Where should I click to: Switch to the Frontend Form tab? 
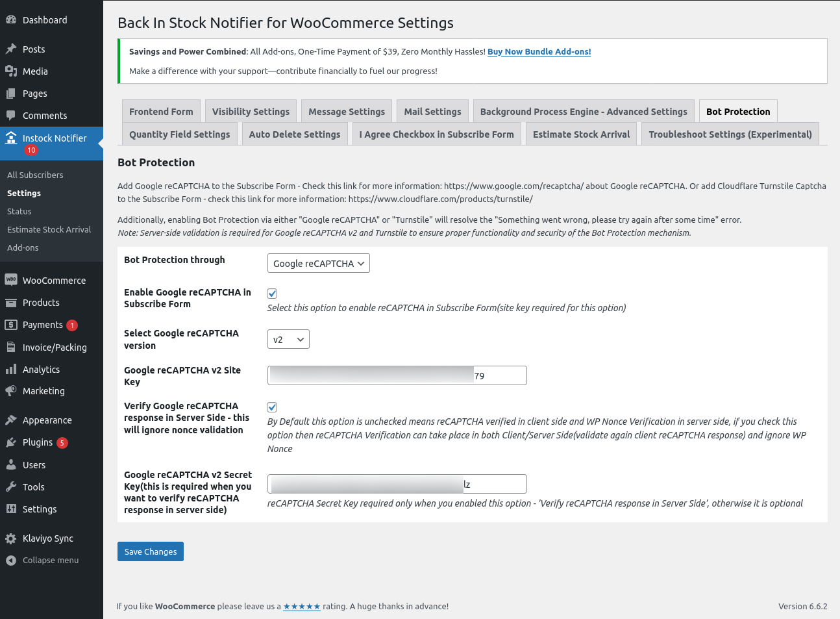(x=161, y=111)
